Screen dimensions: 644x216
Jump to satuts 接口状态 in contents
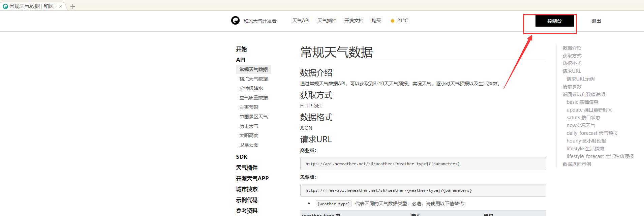coord(583,118)
